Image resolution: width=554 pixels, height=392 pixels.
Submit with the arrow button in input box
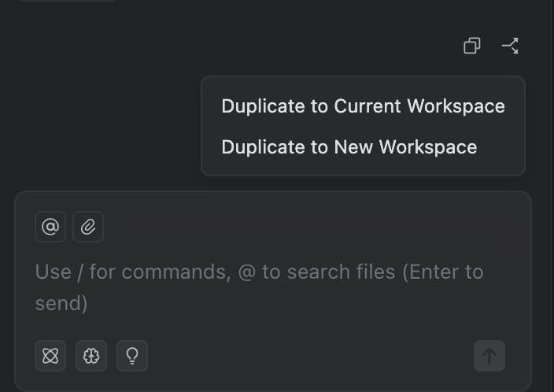coord(489,356)
